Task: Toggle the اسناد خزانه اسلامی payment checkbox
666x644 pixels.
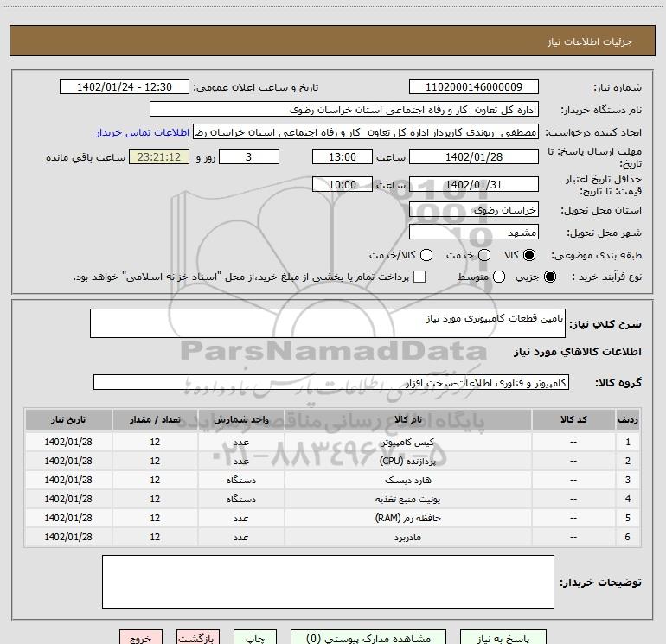Action: 419,277
